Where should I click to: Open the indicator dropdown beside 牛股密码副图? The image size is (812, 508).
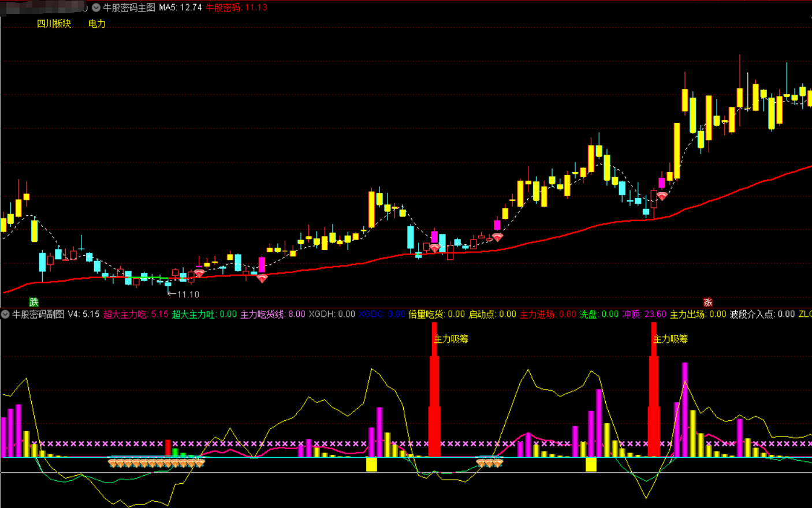[x=5, y=314]
